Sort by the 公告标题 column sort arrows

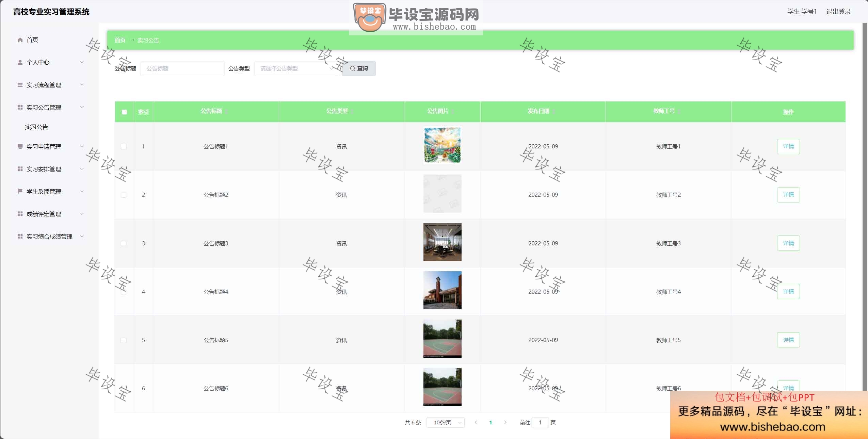click(226, 111)
